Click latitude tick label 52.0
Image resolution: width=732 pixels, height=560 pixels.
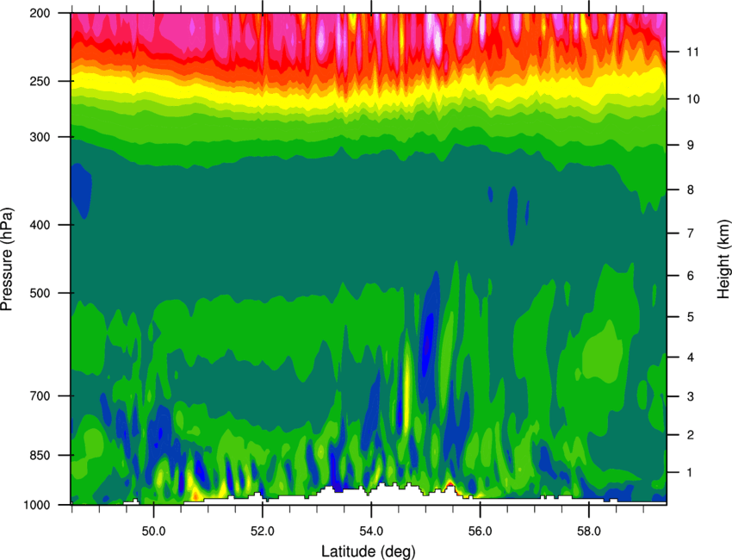(263, 532)
